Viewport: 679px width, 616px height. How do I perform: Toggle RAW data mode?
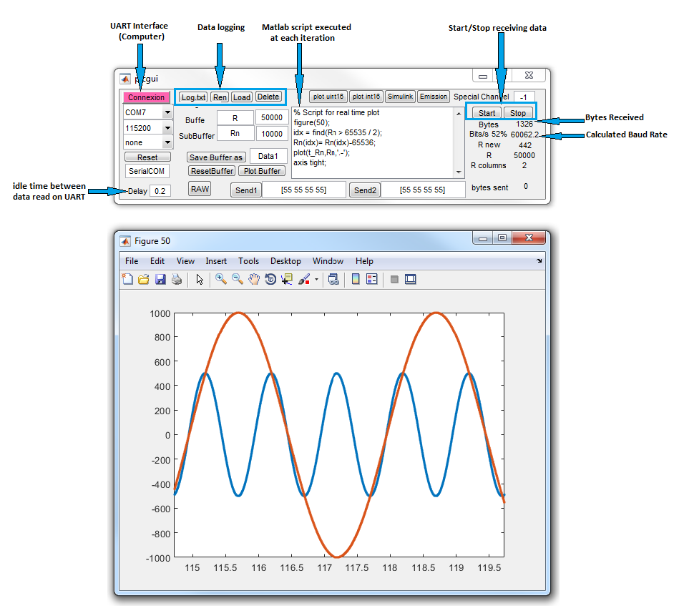[199, 189]
